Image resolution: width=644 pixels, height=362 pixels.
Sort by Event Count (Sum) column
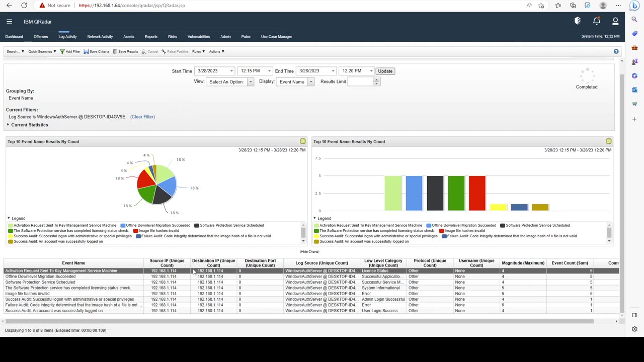(570, 263)
